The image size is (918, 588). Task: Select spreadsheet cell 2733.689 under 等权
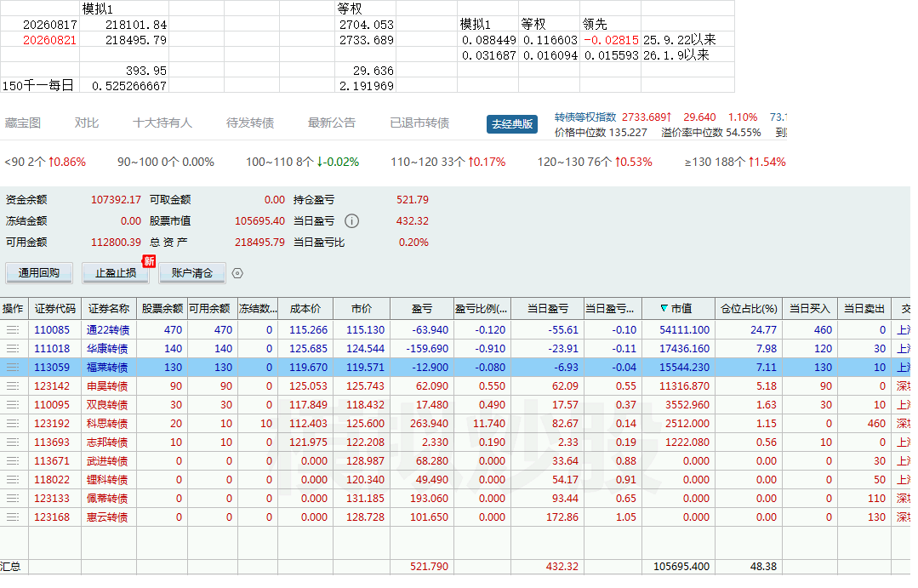[365, 40]
